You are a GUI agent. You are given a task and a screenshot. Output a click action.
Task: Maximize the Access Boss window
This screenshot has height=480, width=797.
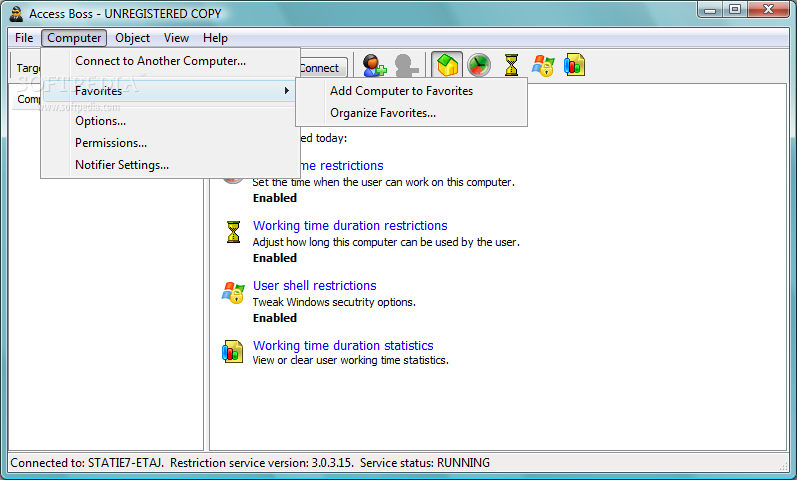click(x=735, y=10)
